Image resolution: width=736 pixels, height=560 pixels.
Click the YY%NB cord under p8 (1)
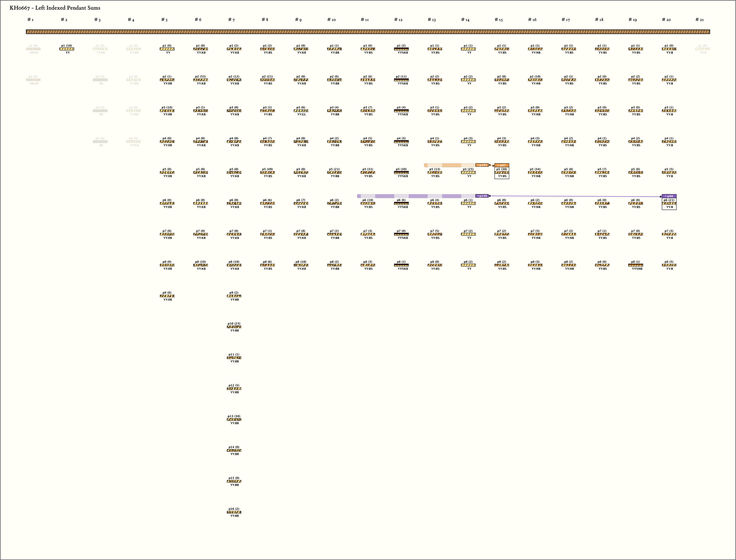(635, 265)
